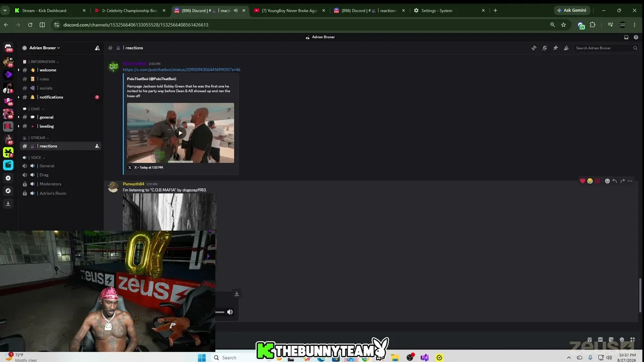Viewport: 644px width, 362px height.
Task: Select Adrien's Room voice channel
Action: (60, 193)
